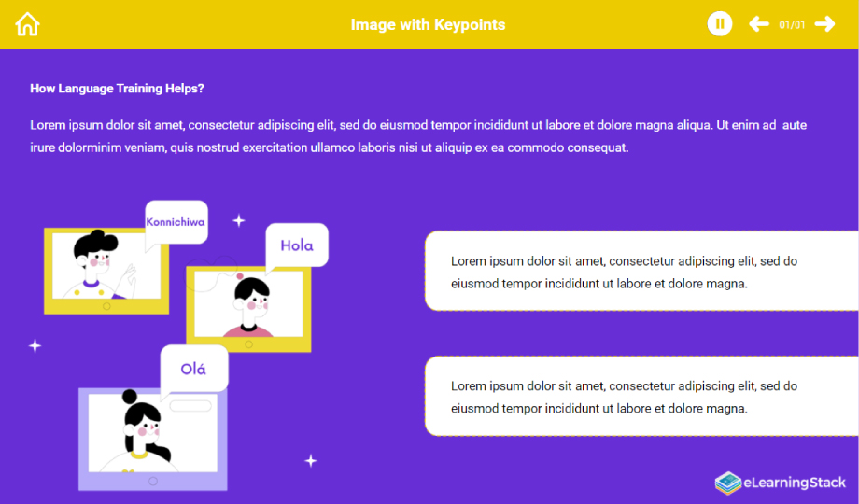Image resolution: width=859 pixels, height=504 pixels.
Task: Select the Image with Keypoints title
Action: (428, 24)
